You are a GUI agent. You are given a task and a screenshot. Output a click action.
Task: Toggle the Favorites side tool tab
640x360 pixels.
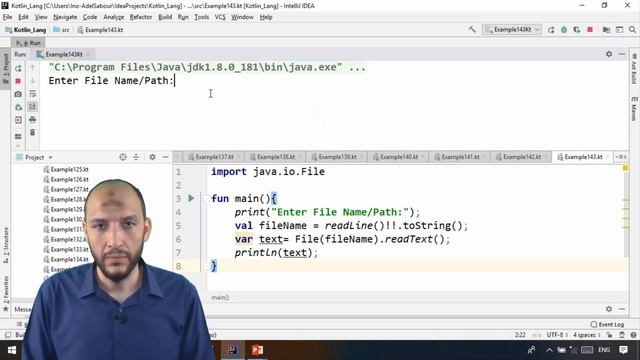click(x=6, y=293)
